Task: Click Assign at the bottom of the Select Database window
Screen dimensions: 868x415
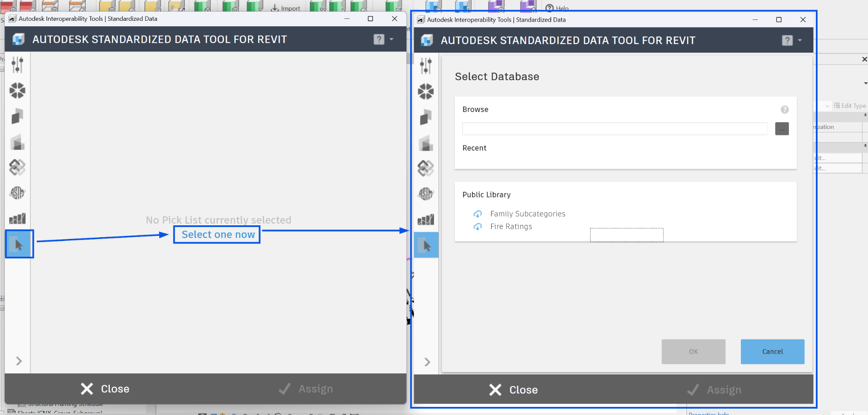Action: (715, 390)
